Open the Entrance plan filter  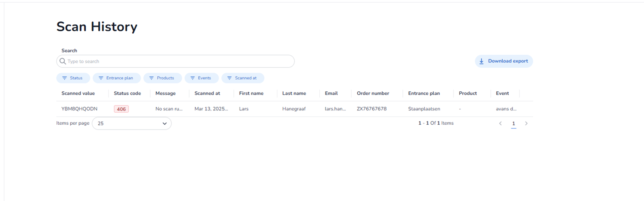(x=116, y=78)
